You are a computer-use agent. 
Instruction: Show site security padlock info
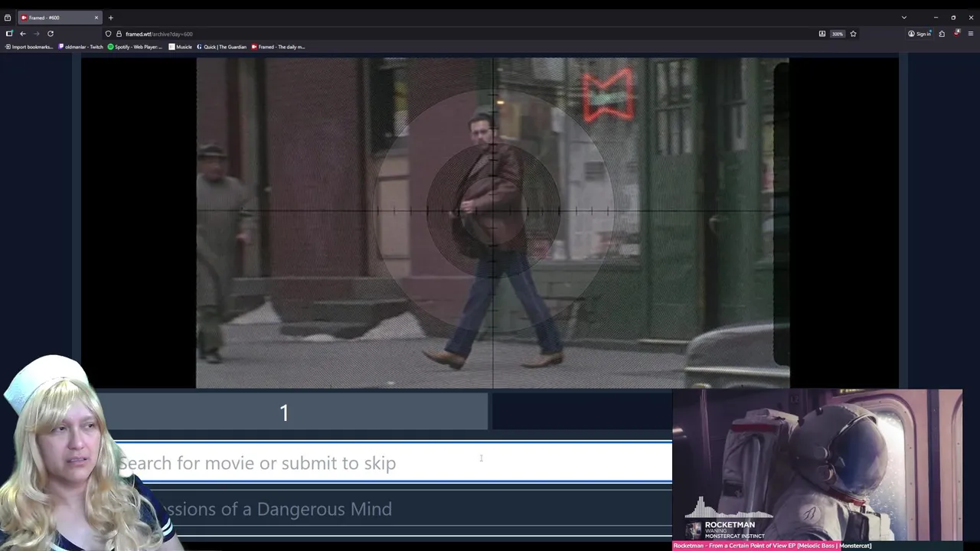[x=119, y=34]
